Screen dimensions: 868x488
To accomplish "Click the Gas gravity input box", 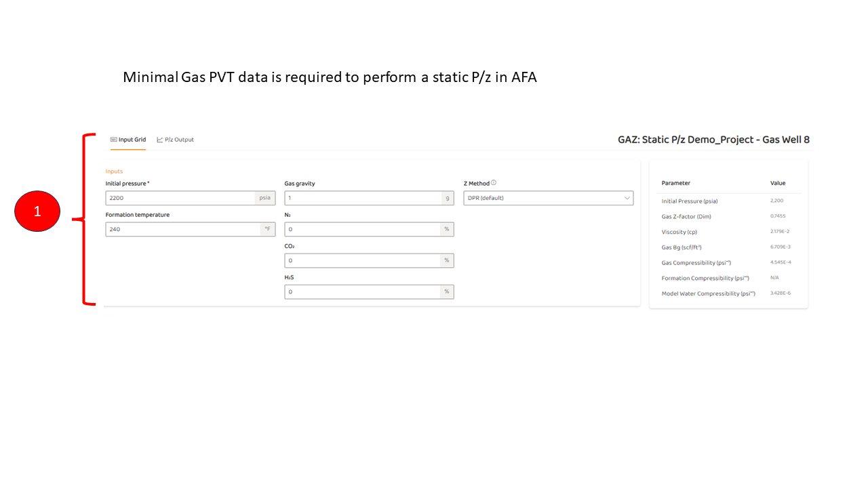I will (362, 198).
